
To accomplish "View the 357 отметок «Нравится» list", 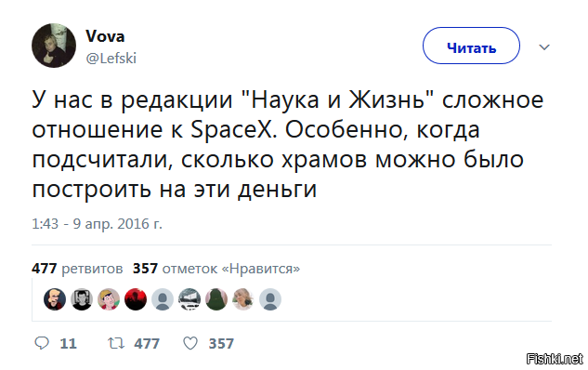I will point(216,269).
